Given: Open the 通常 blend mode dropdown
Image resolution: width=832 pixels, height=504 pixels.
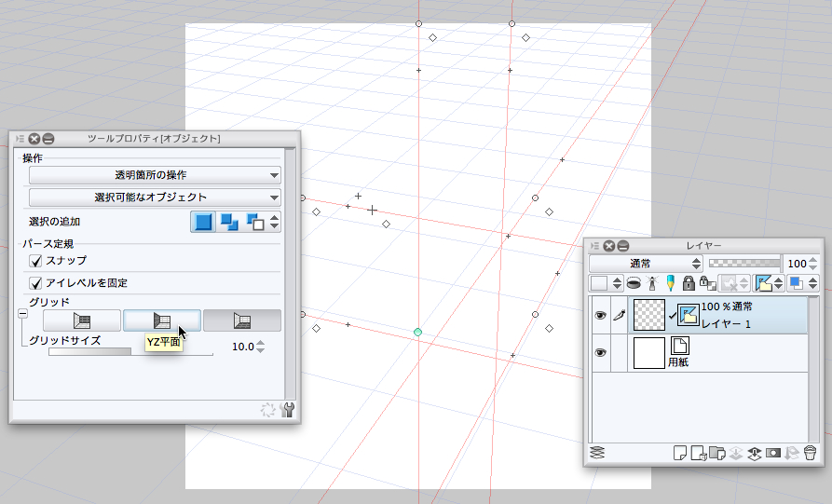Looking at the screenshot, I should [645, 264].
